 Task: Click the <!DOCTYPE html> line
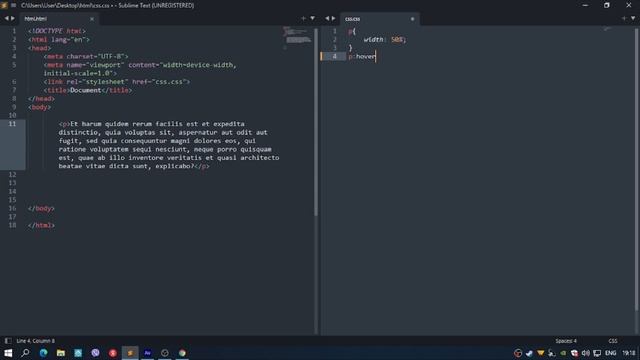57,31
